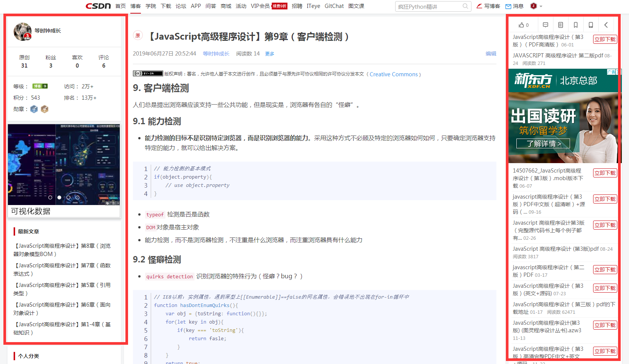Switch to the 博客 navigation tab
629x364 pixels.
(136, 6)
